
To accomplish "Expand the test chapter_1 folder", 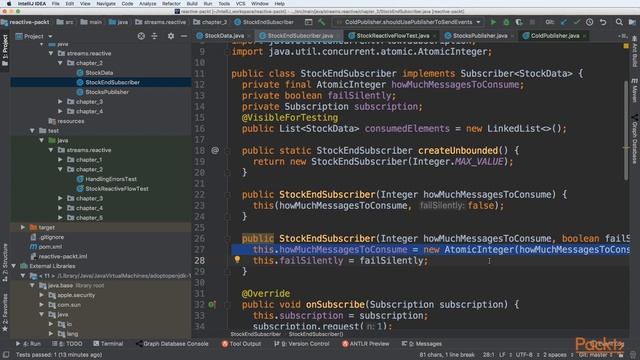I will 60,160.
